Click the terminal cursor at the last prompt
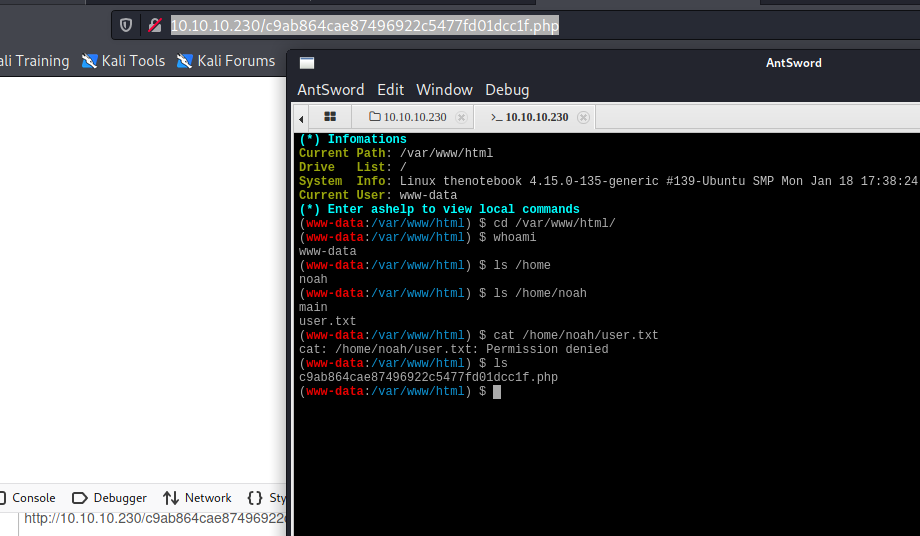Viewport: 920px width, 536px height. pos(497,392)
